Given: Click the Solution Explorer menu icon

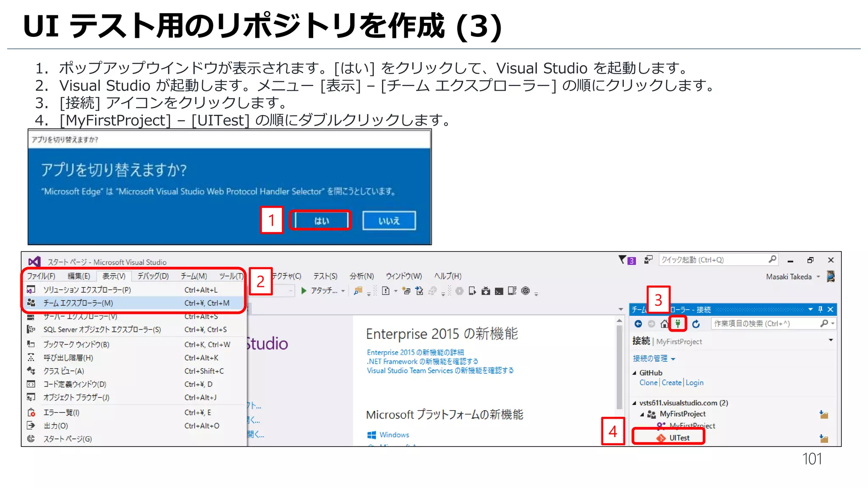Looking at the screenshot, I should [x=31, y=290].
